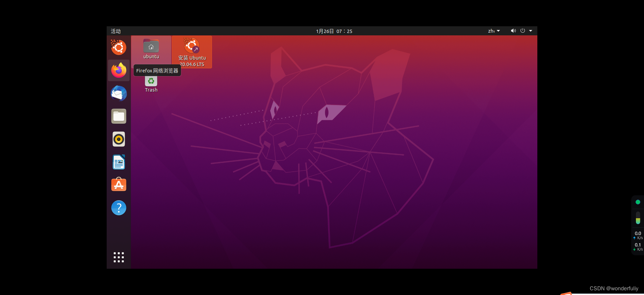The width and height of the screenshot is (644, 295).
Task: Open the Install Ubuntu 20.04.6 LTS desktop shortcut
Action: [x=192, y=52]
